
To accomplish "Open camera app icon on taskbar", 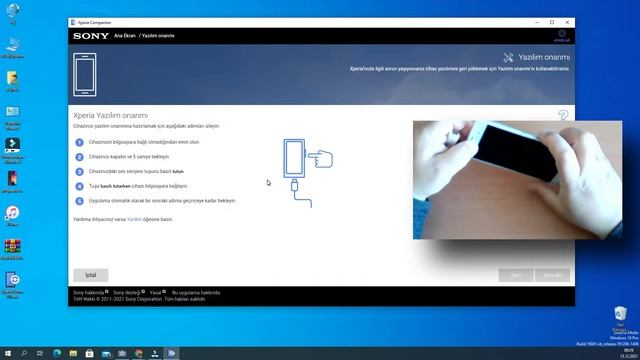I will tap(122, 353).
